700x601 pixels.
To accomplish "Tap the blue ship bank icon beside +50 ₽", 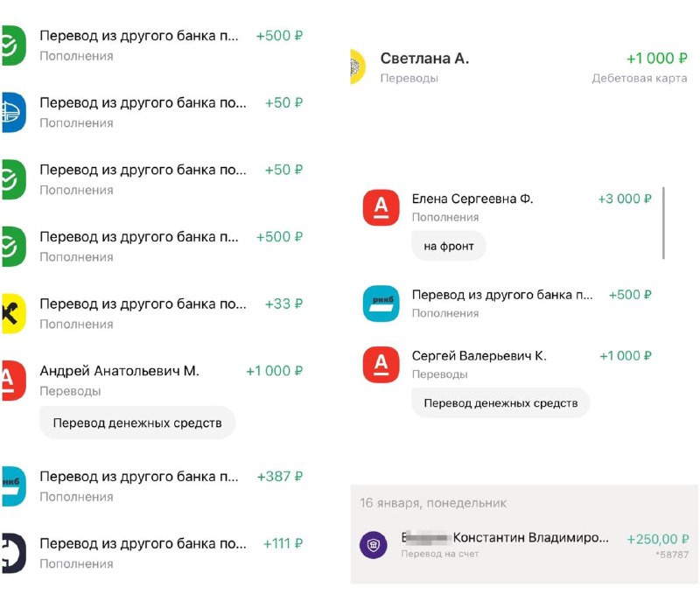I will (x=13, y=113).
